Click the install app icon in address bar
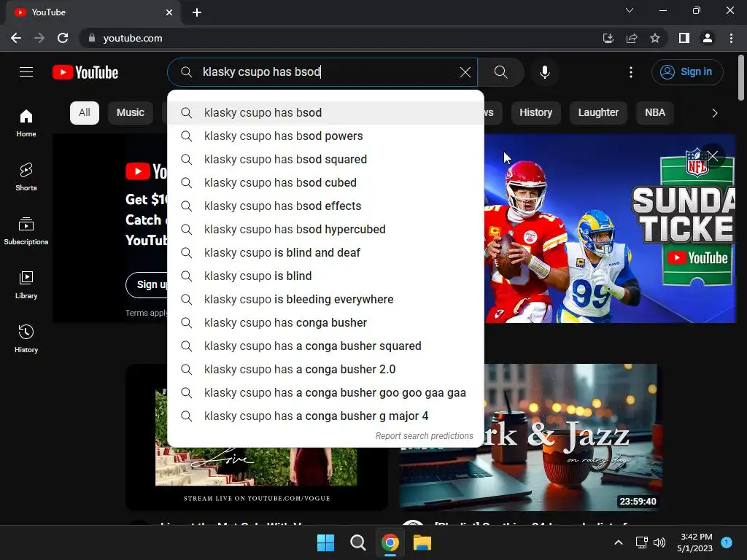 click(x=608, y=38)
